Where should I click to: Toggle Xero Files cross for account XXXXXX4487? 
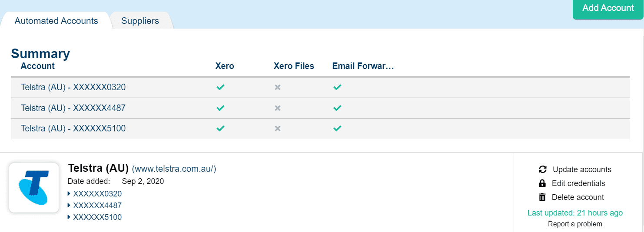click(278, 108)
